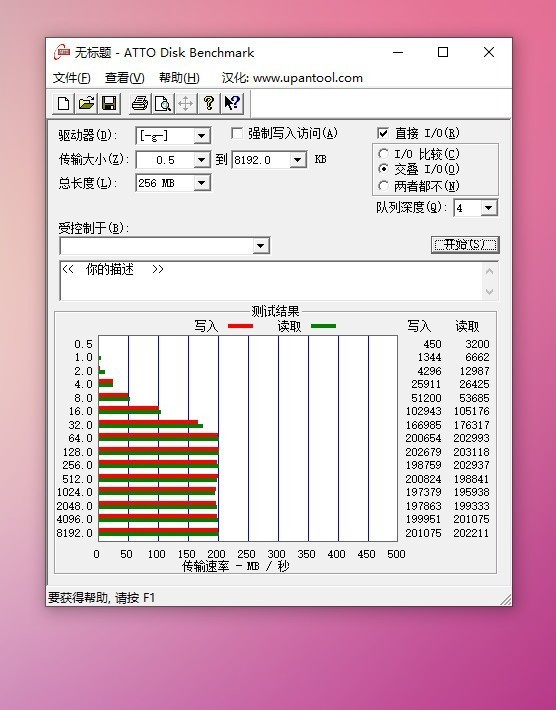556x710 pixels.
Task: Enable the 强制写入访问(A) checkbox
Action: coord(236,133)
